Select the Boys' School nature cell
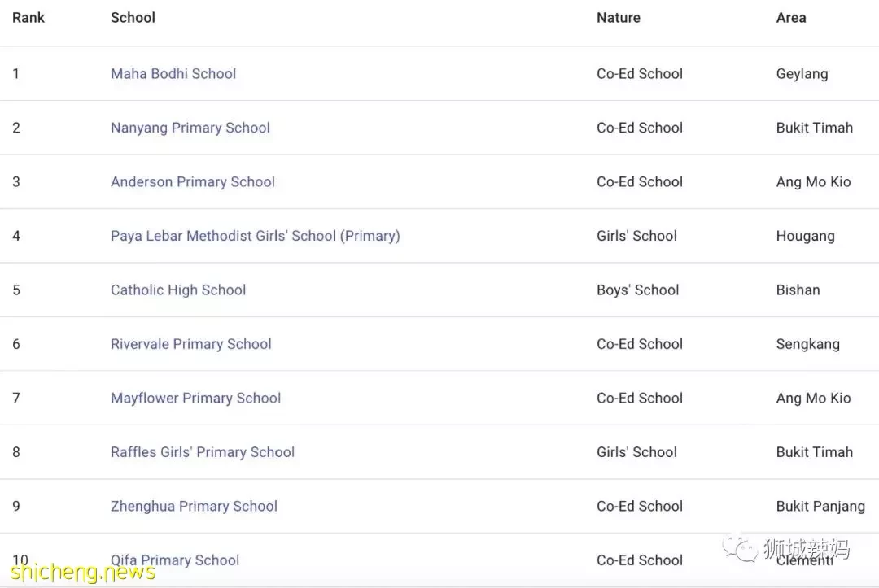The width and height of the screenshot is (879, 588). (x=637, y=290)
